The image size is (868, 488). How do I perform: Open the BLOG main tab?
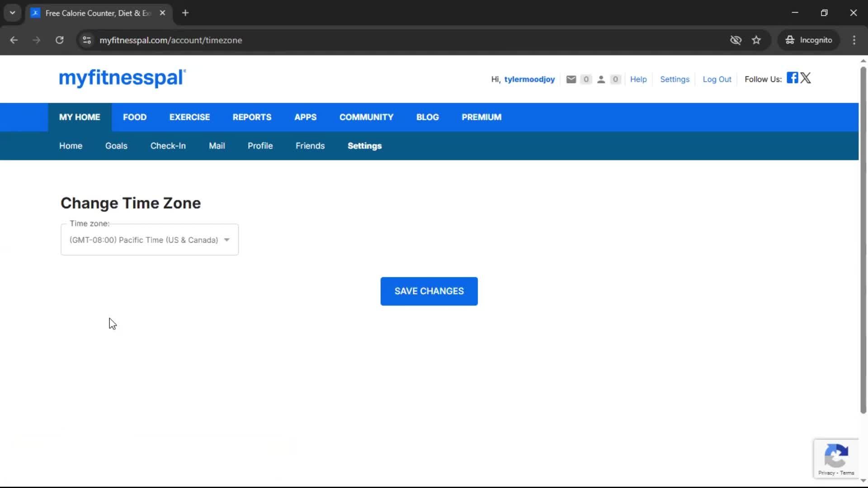pos(427,117)
